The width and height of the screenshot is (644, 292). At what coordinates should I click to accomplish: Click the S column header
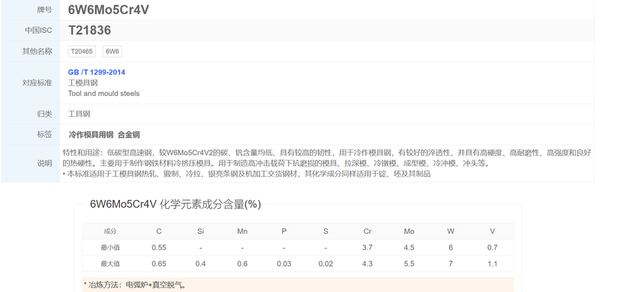[325, 231]
